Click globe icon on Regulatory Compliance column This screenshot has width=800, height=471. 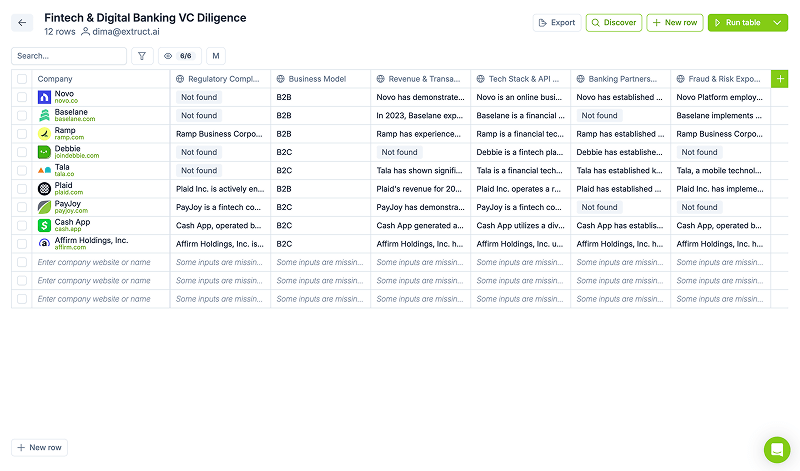180,79
